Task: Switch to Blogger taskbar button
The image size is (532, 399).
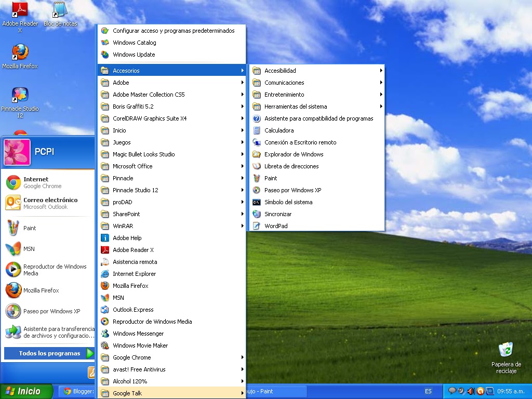Action: click(78, 391)
